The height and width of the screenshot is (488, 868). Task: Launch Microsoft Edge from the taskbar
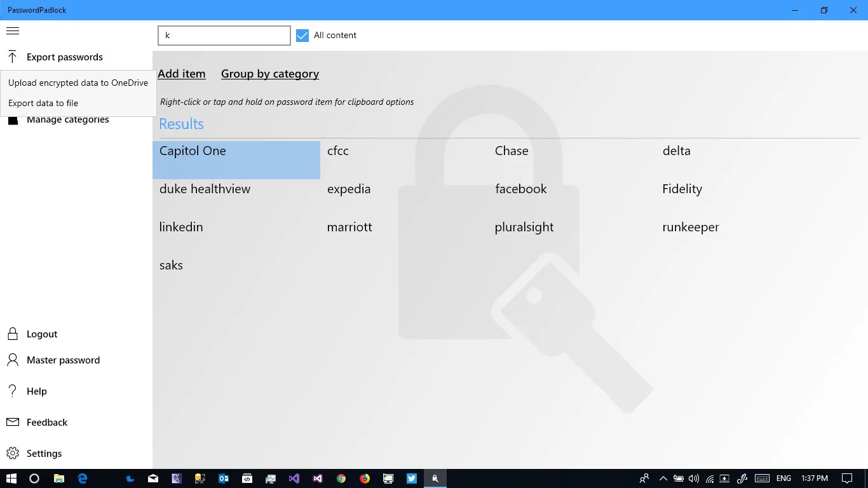(82, 478)
